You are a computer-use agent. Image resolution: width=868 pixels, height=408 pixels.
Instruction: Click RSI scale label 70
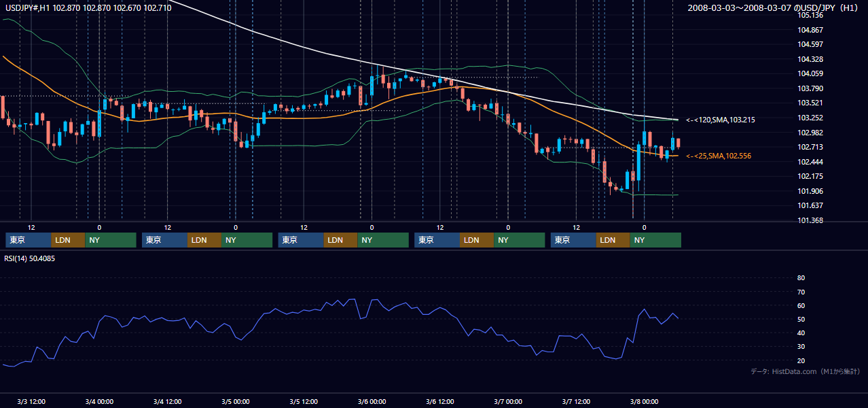pyautogui.click(x=801, y=292)
